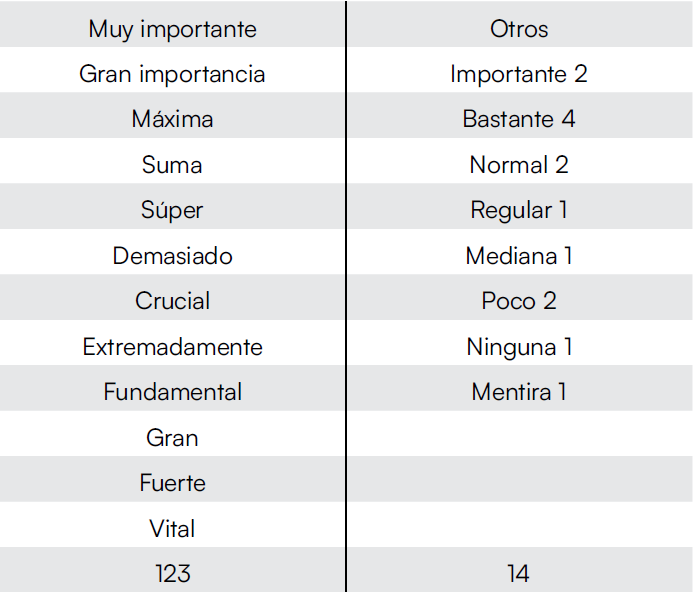
Task: Click the 'Extremadamente' cell
Action: pyautogui.click(x=172, y=347)
